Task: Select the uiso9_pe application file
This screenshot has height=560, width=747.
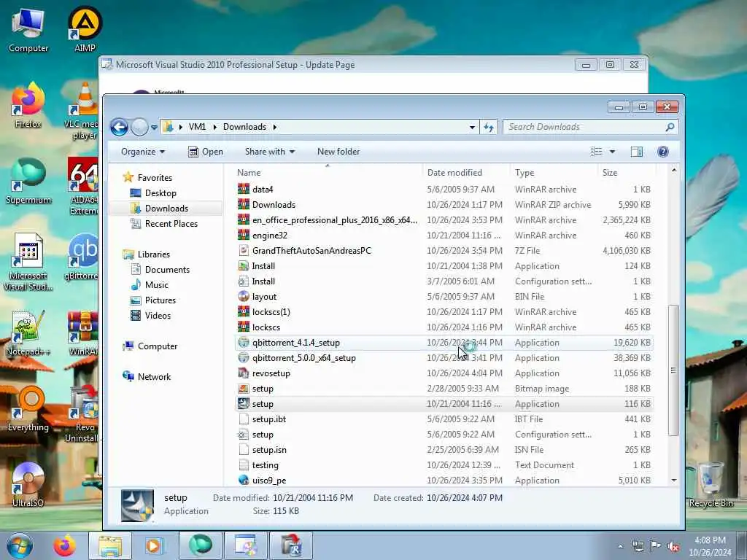Action: (444, 480)
